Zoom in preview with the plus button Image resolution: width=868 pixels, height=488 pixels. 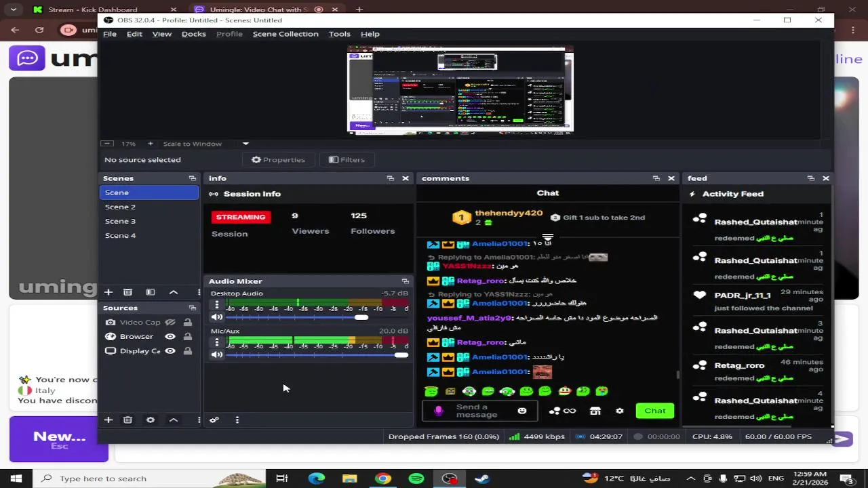click(150, 144)
